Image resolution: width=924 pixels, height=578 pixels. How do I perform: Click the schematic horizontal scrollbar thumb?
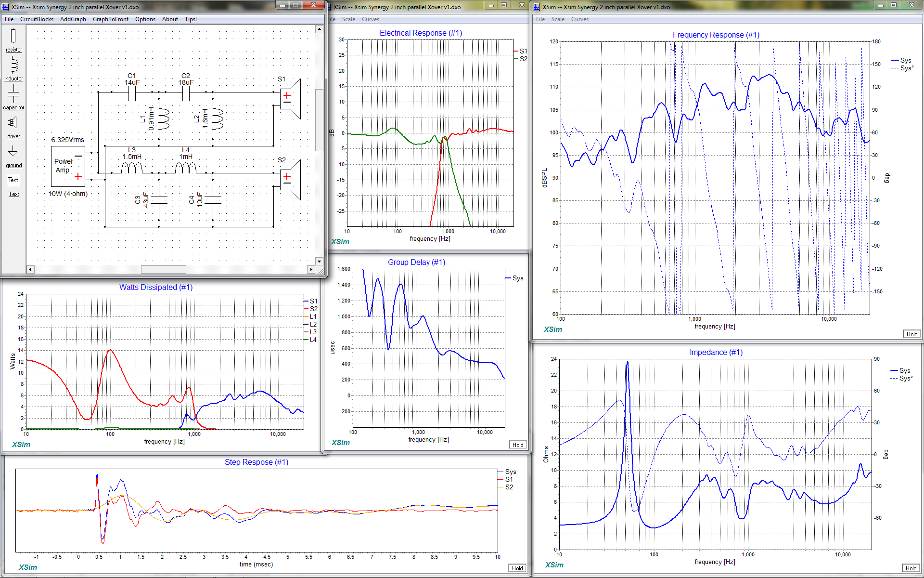point(164,269)
